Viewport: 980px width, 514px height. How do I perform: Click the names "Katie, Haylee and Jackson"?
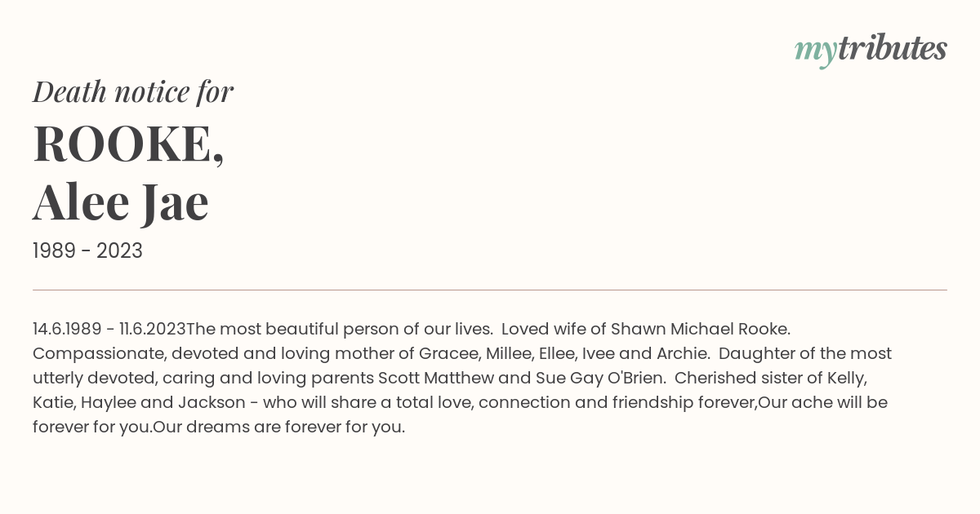[x=139, y=403]
